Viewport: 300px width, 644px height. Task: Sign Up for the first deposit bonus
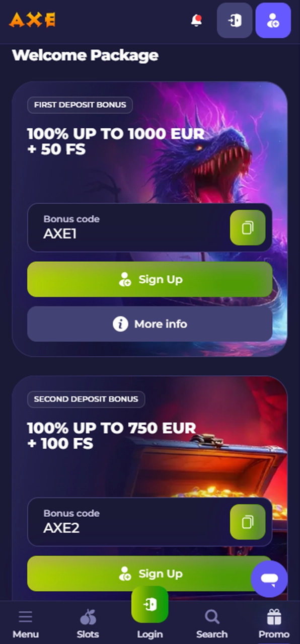coord(150,279)
